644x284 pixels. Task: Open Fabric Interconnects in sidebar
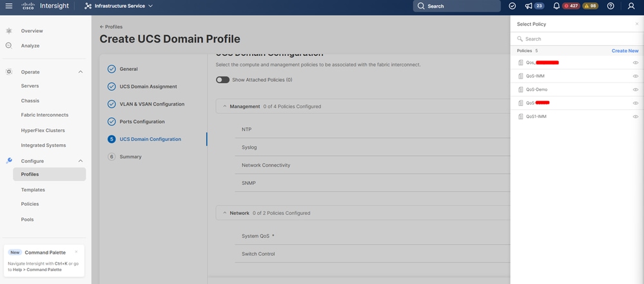(44, 115)
